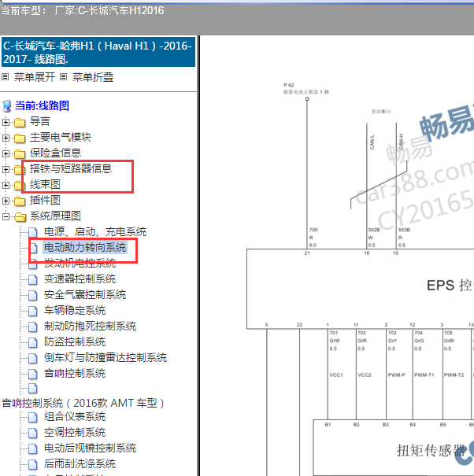Viewport: 474px width, 476px height.
Task: Click the 保险盒信息 folder icon
Action: [x=20, y=154]
